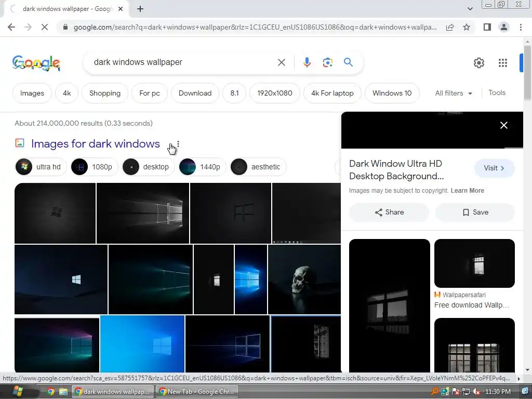Toggle the Chrome side panel
The image size is (532, 399).
click(487, 27)
